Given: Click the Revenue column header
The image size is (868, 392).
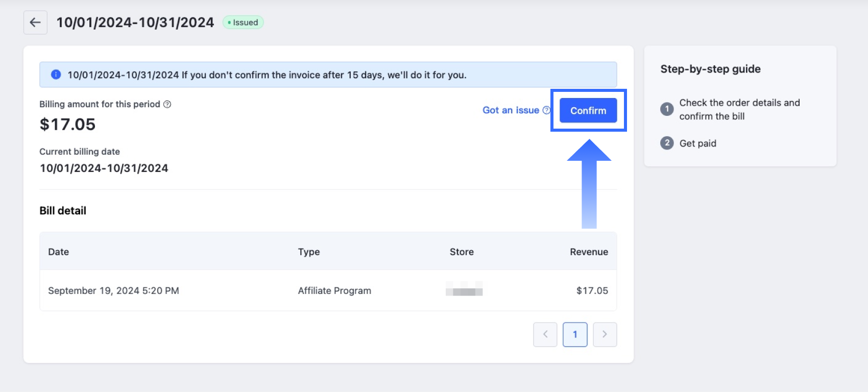Looking at the screenshot, I should click(x=589, y=252).
